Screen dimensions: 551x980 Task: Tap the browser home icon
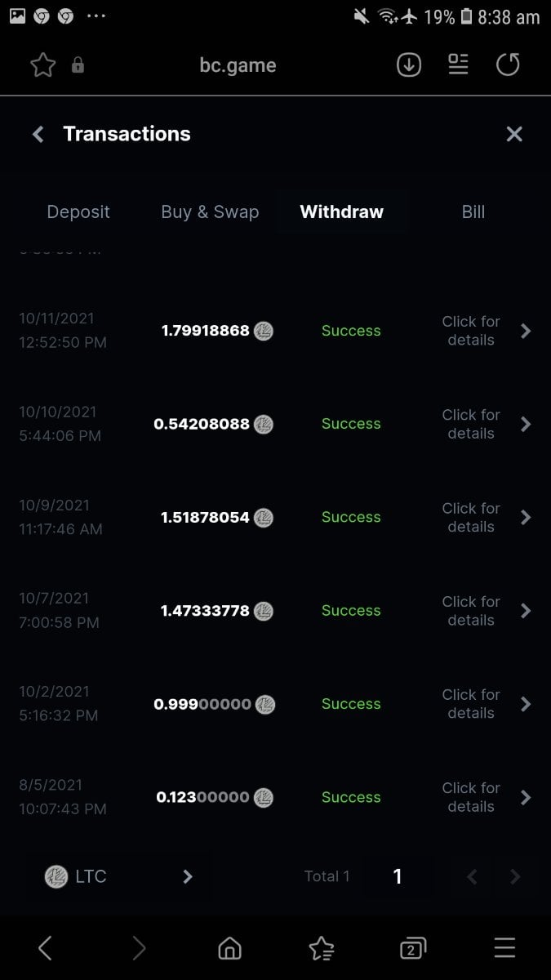(230, 947)
